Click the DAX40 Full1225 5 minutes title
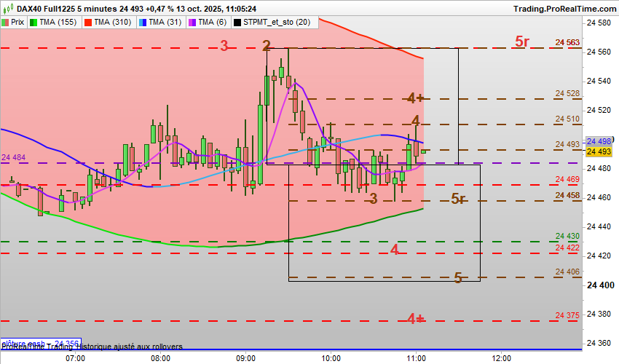The image size is (619, 364). click(67, 9)
